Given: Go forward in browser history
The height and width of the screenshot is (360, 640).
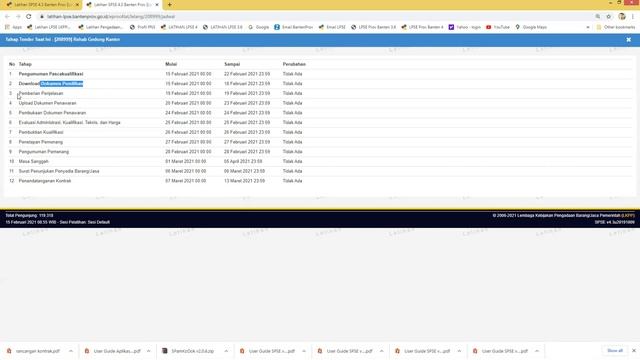Looking at the screenshot, I should click(18, 16).
